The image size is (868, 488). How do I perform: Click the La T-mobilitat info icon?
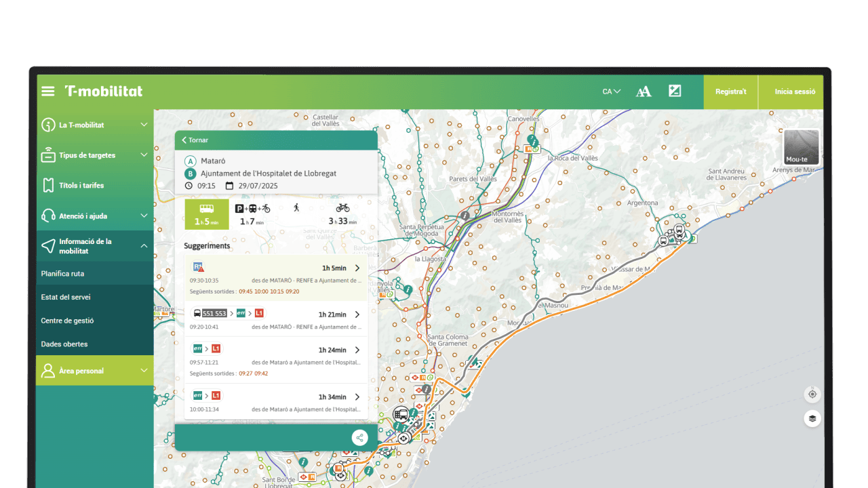48,125
